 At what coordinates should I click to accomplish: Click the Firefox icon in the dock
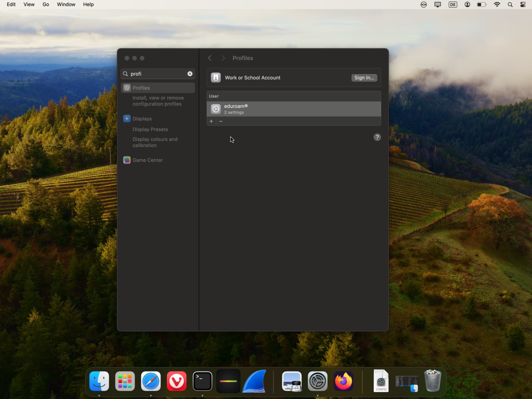(344, 381)
